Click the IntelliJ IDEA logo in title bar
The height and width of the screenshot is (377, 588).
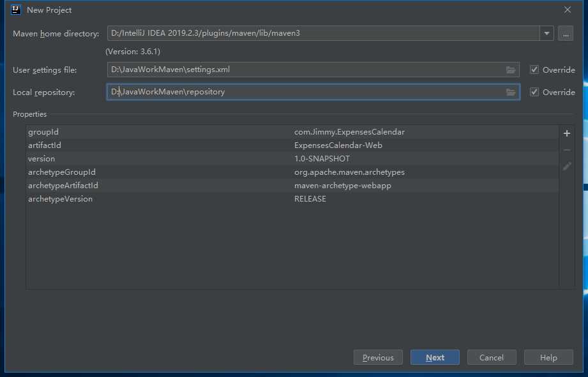coord(16,10)
